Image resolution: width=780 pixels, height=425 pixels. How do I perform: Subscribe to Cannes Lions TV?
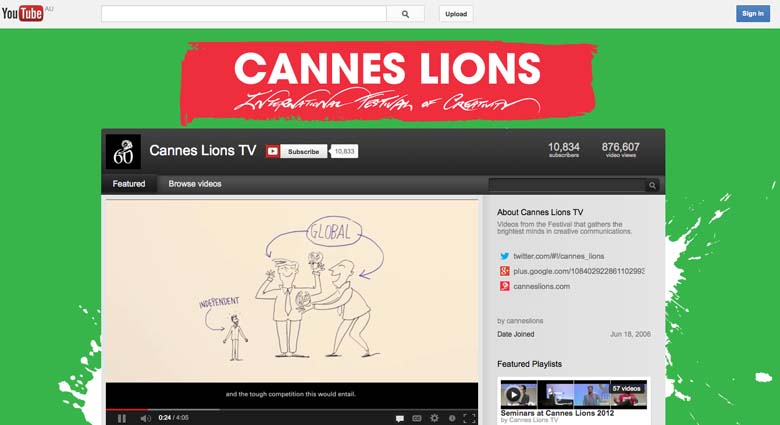pyautogui.click(x=303, y=151)
